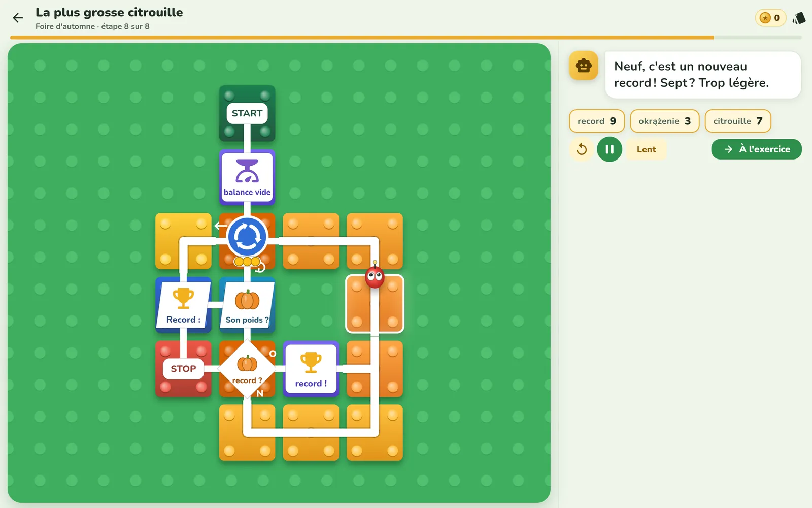Click the record ? decision diamond
Image resolution: width=812 pixels, height=508 pixels.
point(247,369)
